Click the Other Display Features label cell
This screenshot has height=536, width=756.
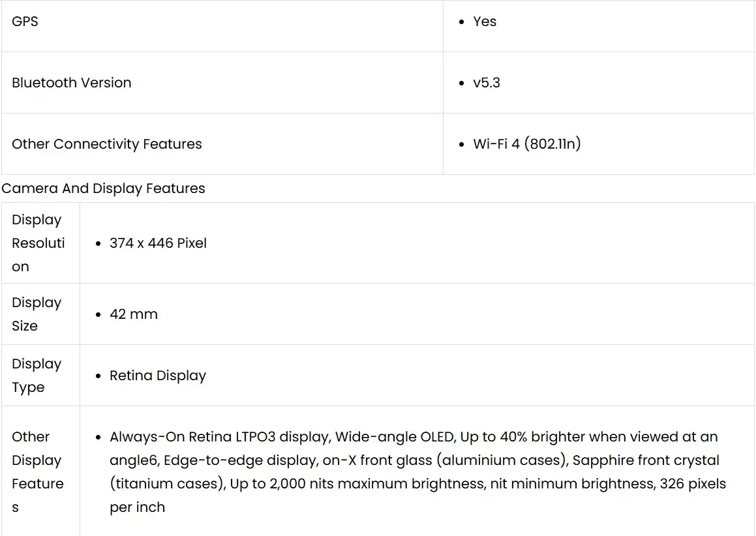[38, 472]
